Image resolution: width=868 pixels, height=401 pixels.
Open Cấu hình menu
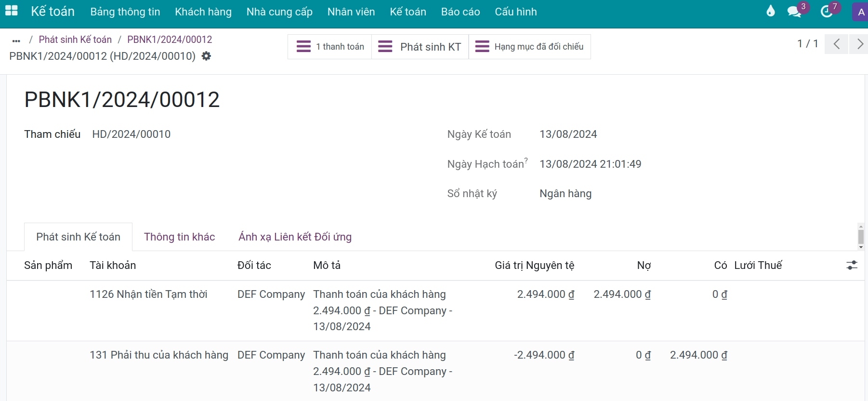tap(516, 12)
